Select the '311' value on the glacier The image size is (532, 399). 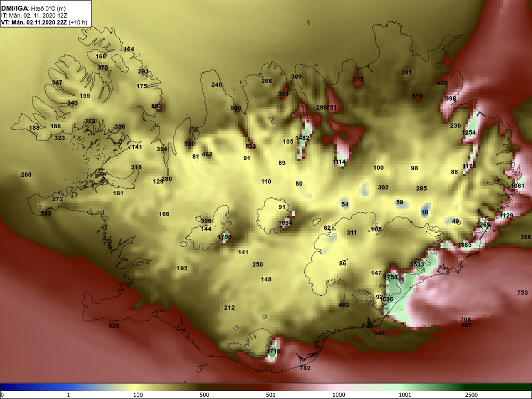point(352,233)
